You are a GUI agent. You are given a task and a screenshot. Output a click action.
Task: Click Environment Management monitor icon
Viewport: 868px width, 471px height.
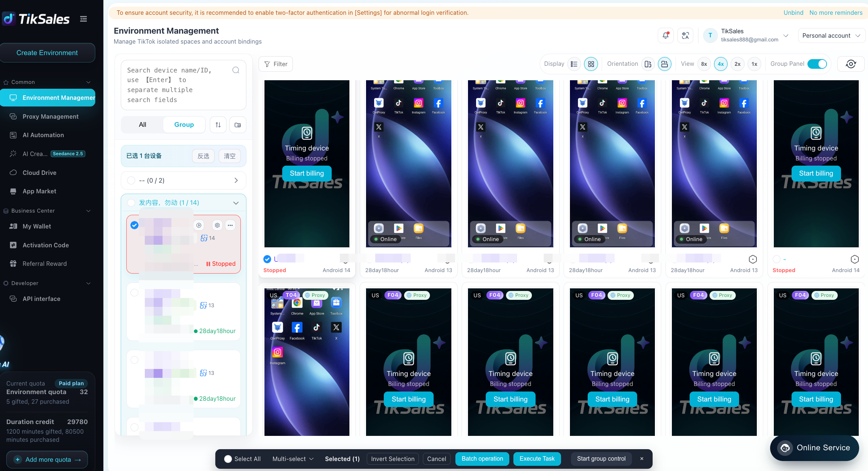13,98
